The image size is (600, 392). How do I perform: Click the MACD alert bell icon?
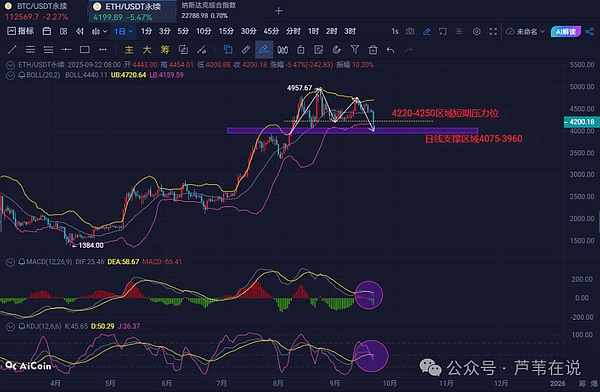(21, 262)
